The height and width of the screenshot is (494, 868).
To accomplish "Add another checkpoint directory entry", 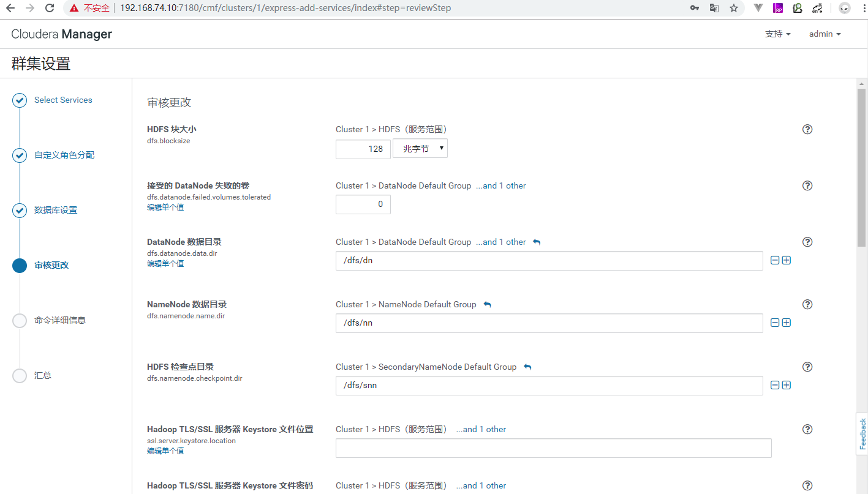I will 787,385.
